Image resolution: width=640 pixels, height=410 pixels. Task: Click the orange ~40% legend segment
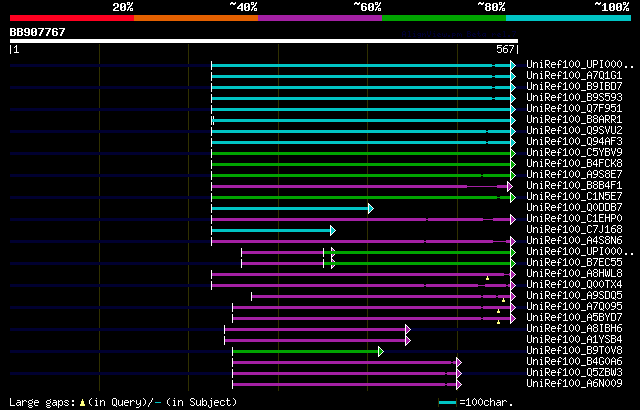196,18
